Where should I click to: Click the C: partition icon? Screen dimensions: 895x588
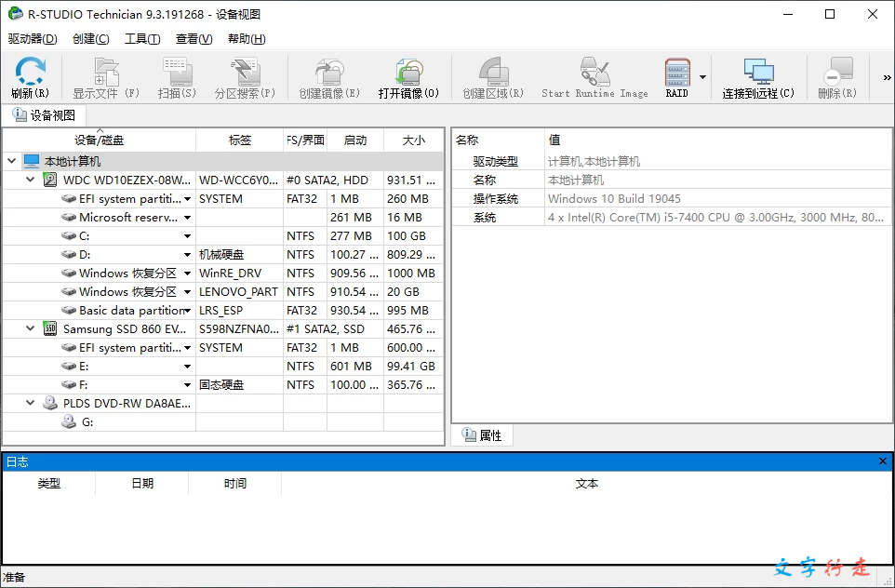(x=69, y=236)
